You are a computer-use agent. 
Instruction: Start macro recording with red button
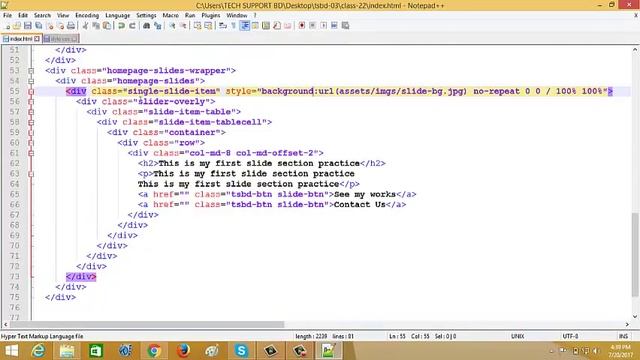(x=302, y=26)
